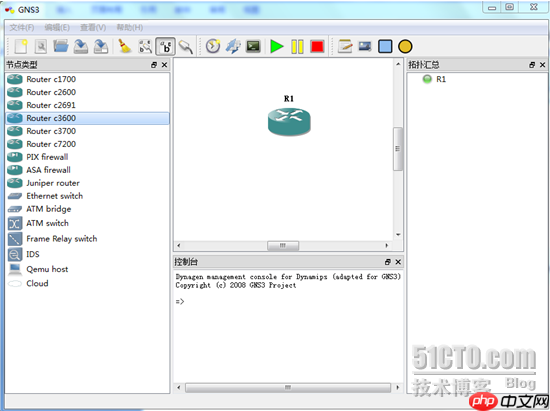550x411 pixels.
Task: Open console terminal icon in toolbar
Action: [253, 46]
